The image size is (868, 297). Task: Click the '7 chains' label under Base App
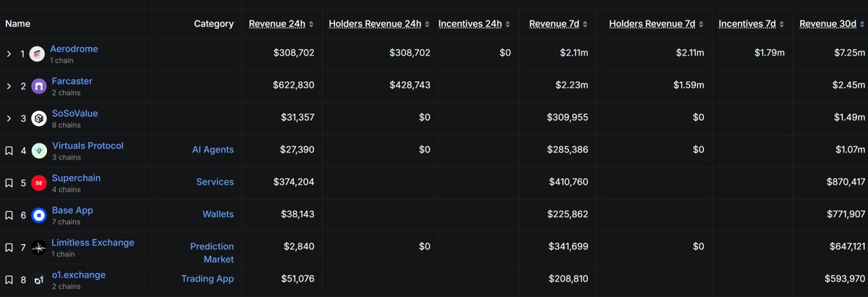pos(66,222)
